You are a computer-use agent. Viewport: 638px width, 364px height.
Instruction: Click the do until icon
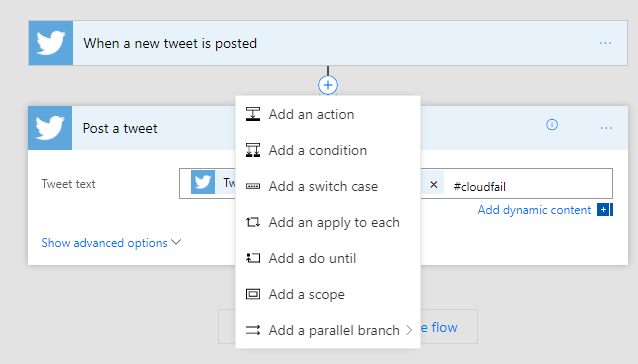[253, 258]
